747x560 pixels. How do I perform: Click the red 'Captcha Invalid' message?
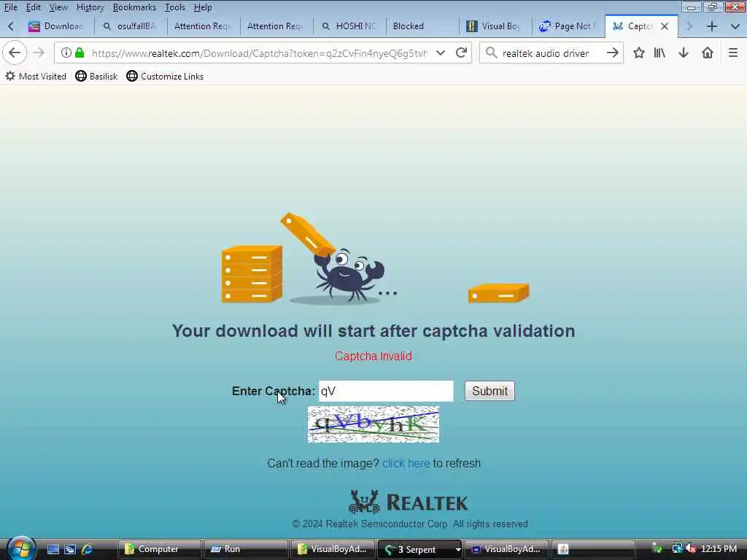[373, 356]
